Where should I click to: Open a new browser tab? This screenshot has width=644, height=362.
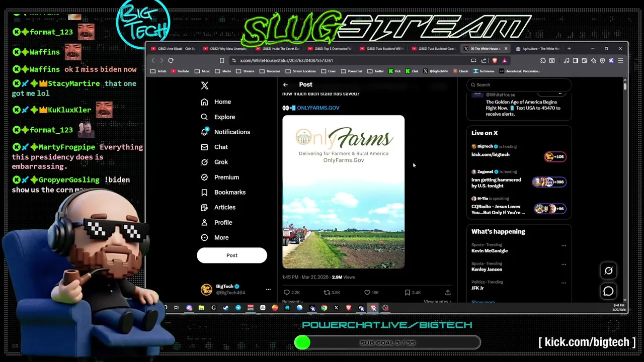[569, 49]
